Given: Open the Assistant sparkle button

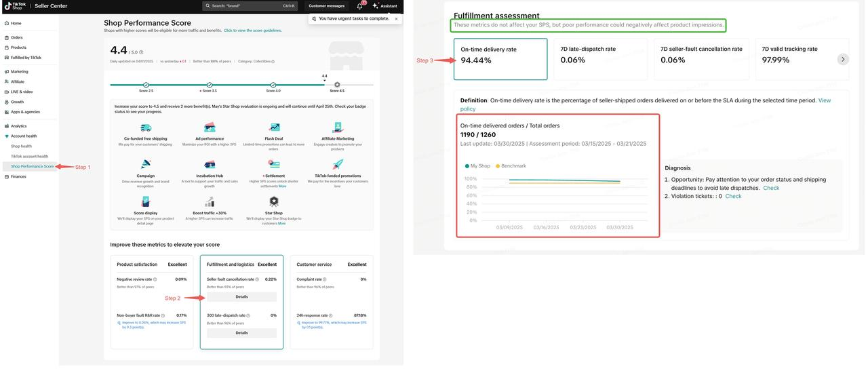Looking at the screenshot, I should pyautogui.click(x=384, y=6).
